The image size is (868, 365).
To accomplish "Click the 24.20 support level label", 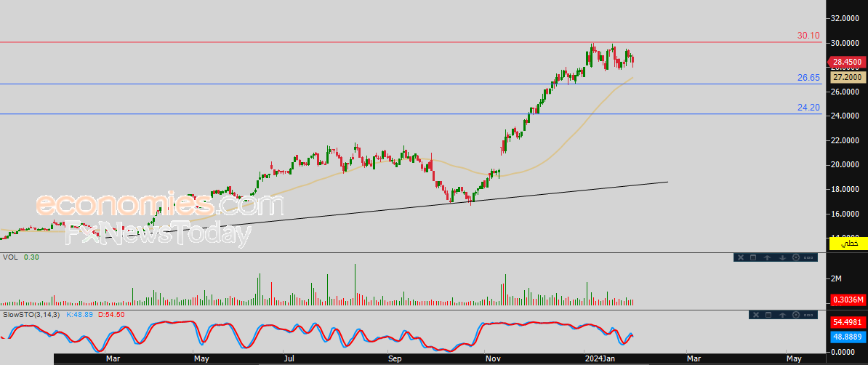I will click(x=808, y=108).
